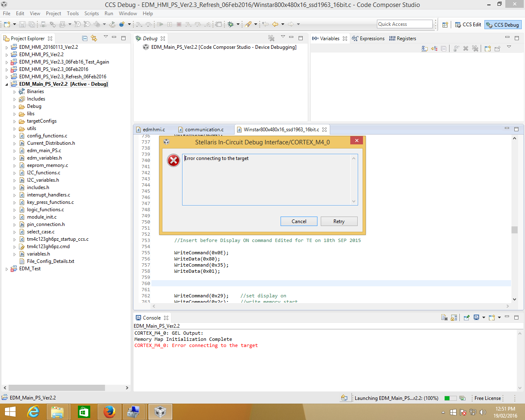The width and height of the screenshot is (525, 420).
Task: Click the status bar updates icon
Action: pyautogui.click(x=344, y=398)
